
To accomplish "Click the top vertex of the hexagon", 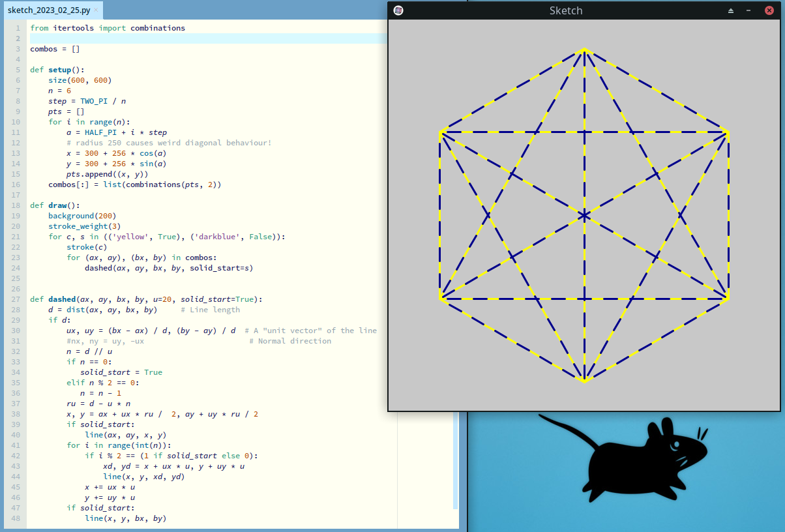I will click(584, 49).
